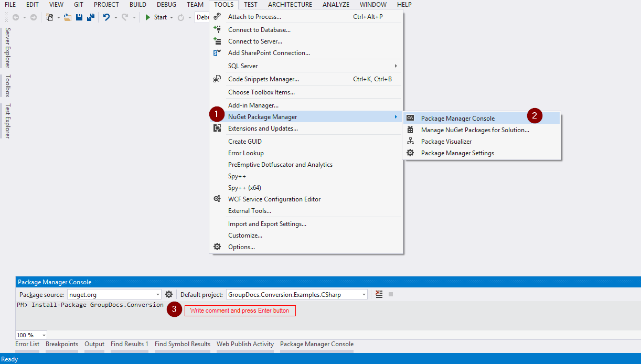Save the current file with Save icon
641x364 pixels.
(79, 17)
